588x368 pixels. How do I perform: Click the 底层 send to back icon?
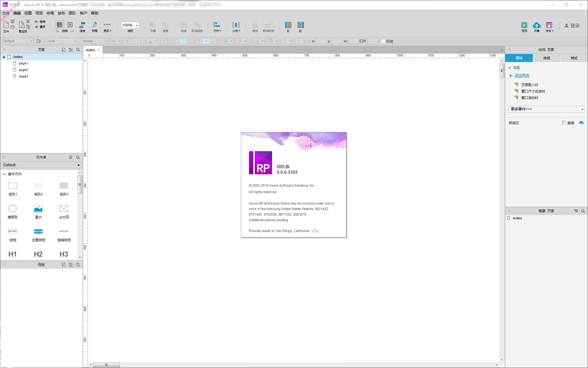click(x=165, y=25)
